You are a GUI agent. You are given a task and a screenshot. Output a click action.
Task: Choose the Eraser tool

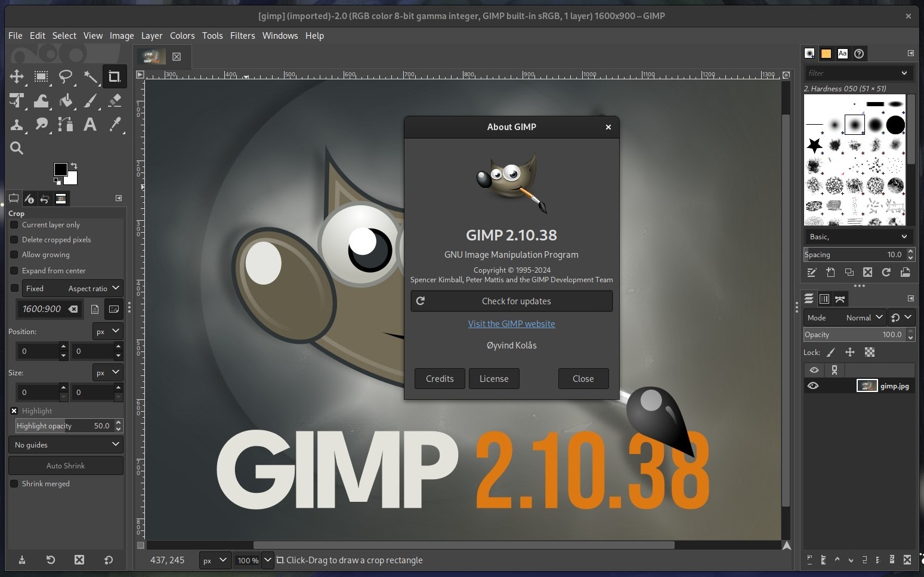pos(115,101)
